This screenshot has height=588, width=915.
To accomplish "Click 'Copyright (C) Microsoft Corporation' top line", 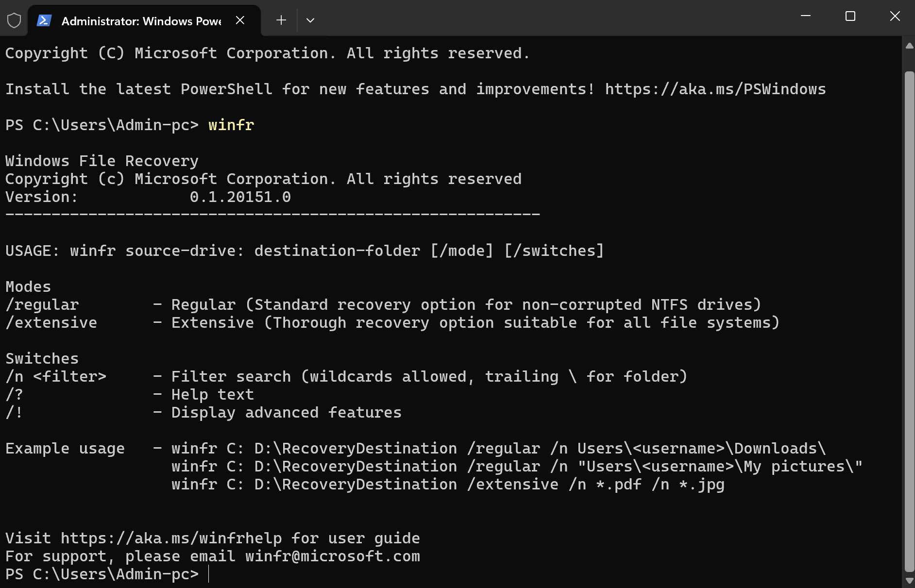I will pyautogui.click(x=268, y=53).
